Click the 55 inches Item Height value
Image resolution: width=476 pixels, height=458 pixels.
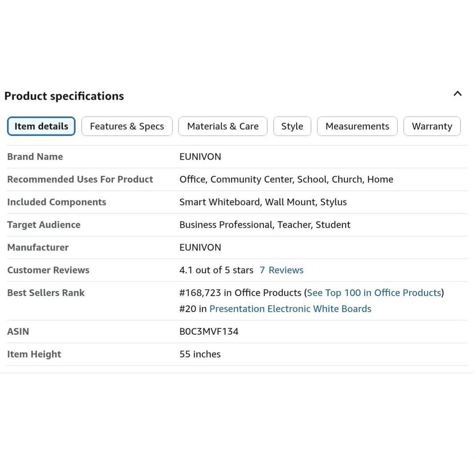(x=200, y=354)
